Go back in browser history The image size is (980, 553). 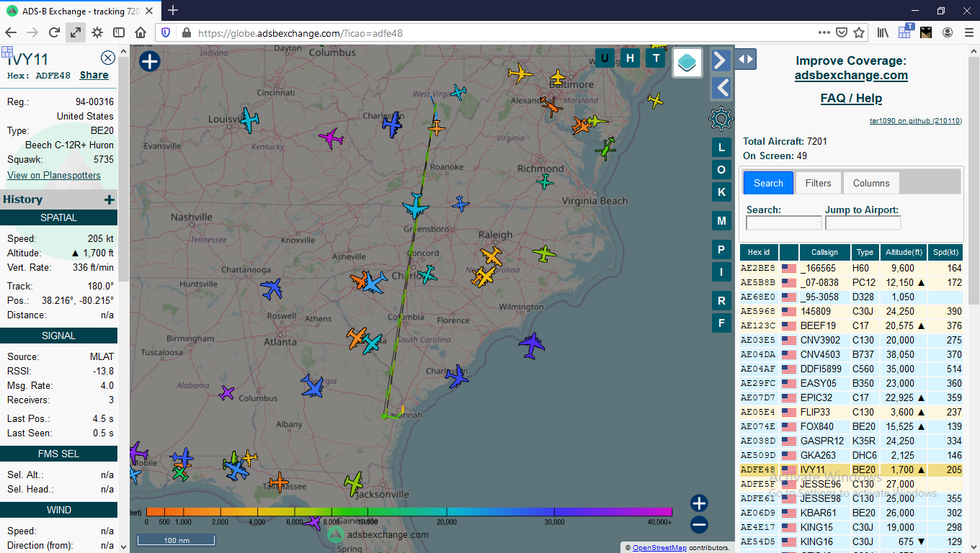click(11, 32)
